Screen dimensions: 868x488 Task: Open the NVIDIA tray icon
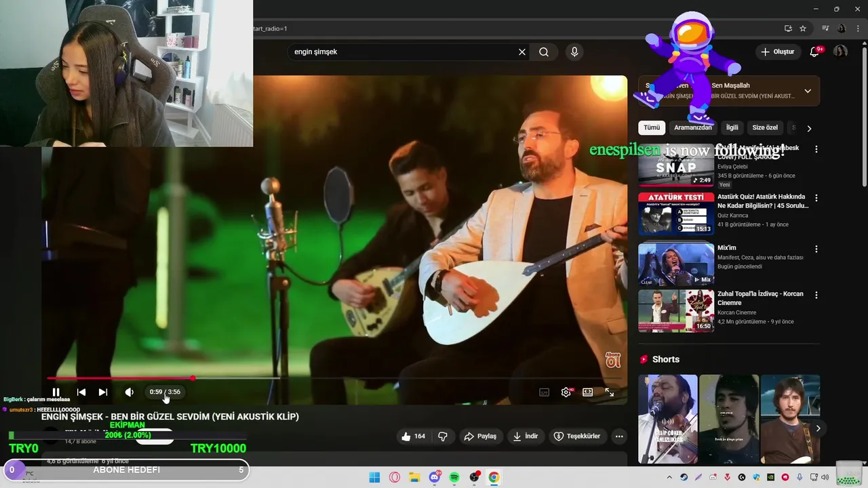coord(771,477)
